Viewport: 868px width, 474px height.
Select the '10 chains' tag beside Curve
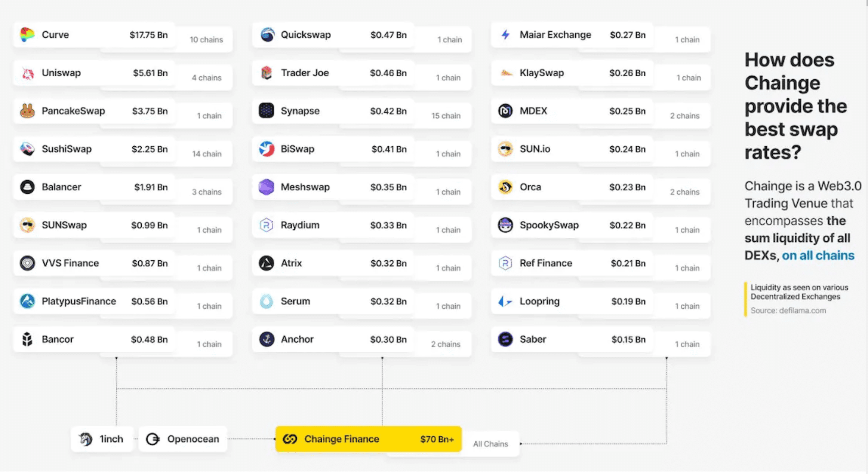(206, 40)
